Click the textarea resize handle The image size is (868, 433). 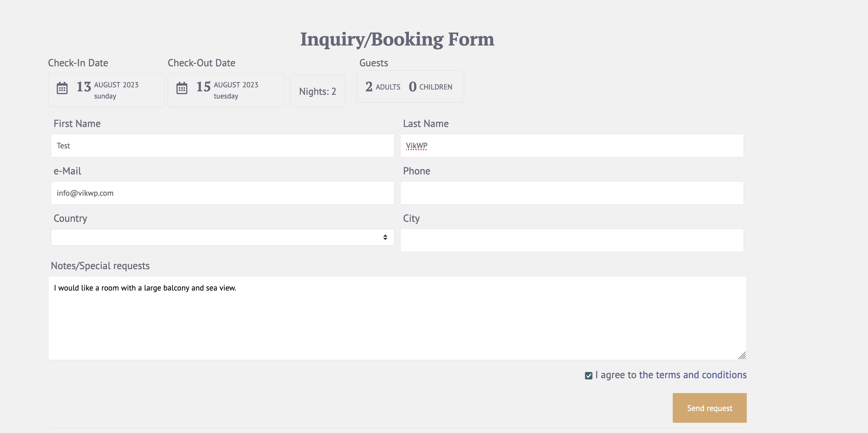pyautogui.click(x=742, y=356)
